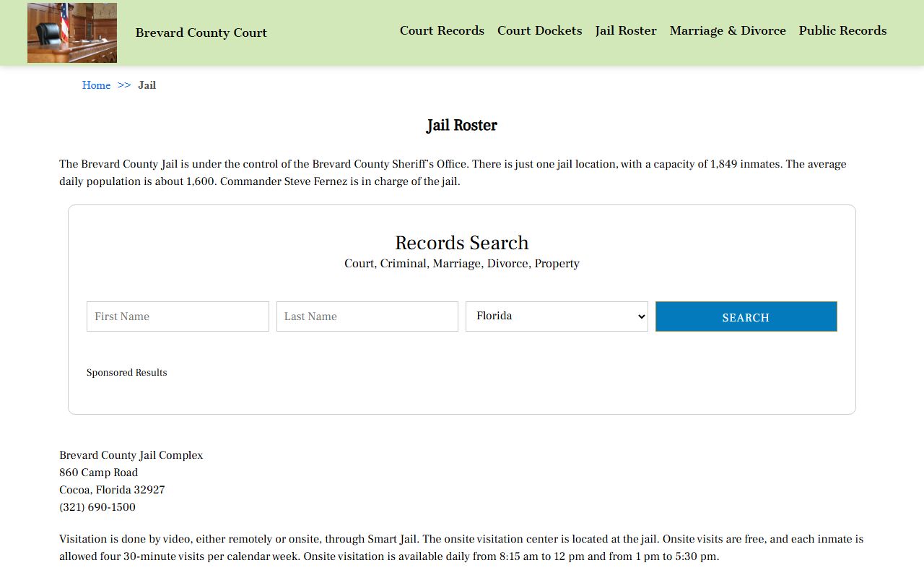Click the 860 Camp Road address line
This screenshot has width=924, height=578.
[98, 473]
